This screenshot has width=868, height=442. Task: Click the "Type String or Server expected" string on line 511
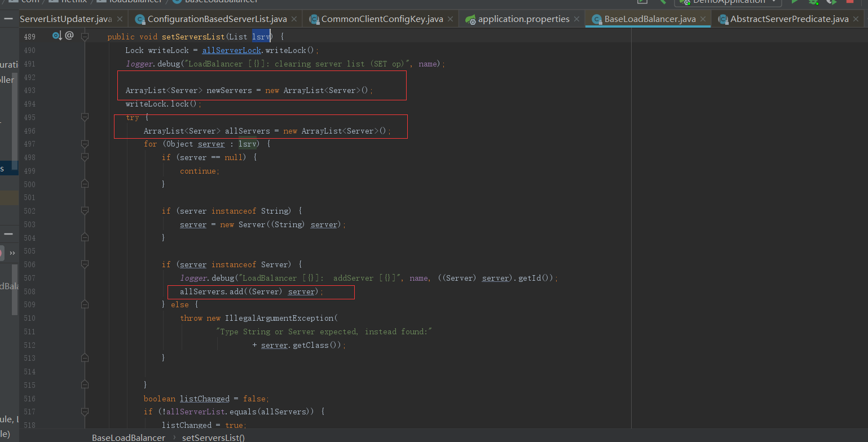(324, 331)
